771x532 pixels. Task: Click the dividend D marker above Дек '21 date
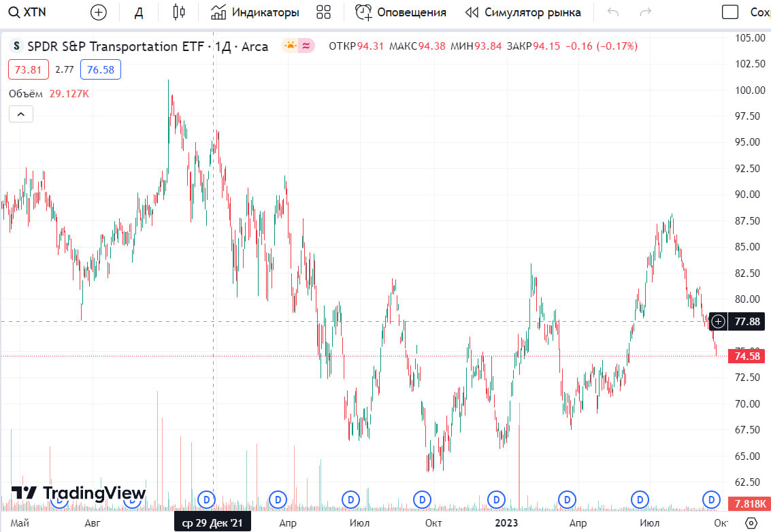click(206, 500)
